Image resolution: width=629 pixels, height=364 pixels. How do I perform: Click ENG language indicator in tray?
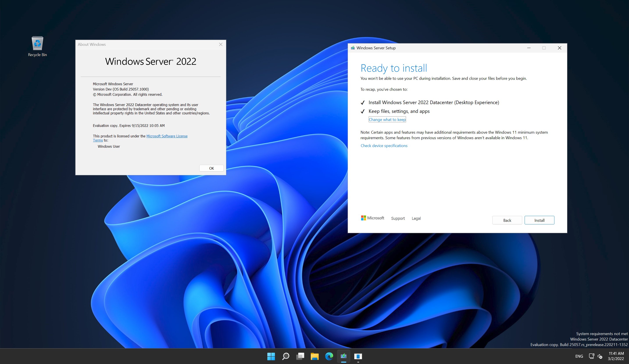click(x=579, y=356)
